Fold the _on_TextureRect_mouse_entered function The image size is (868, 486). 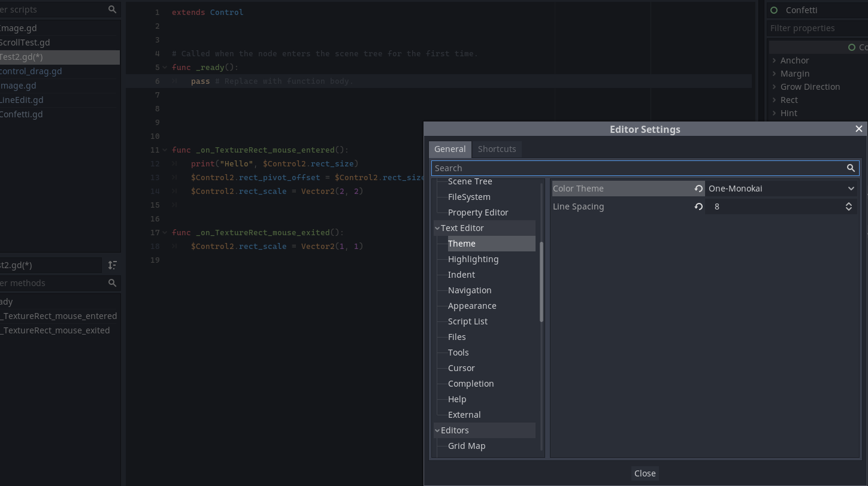click(x=165, y=150)
